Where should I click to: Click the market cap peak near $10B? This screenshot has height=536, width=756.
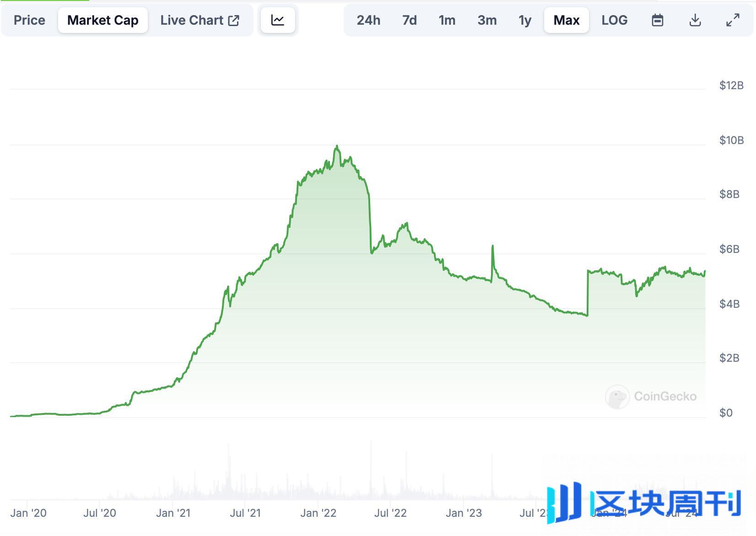(337, 146)
